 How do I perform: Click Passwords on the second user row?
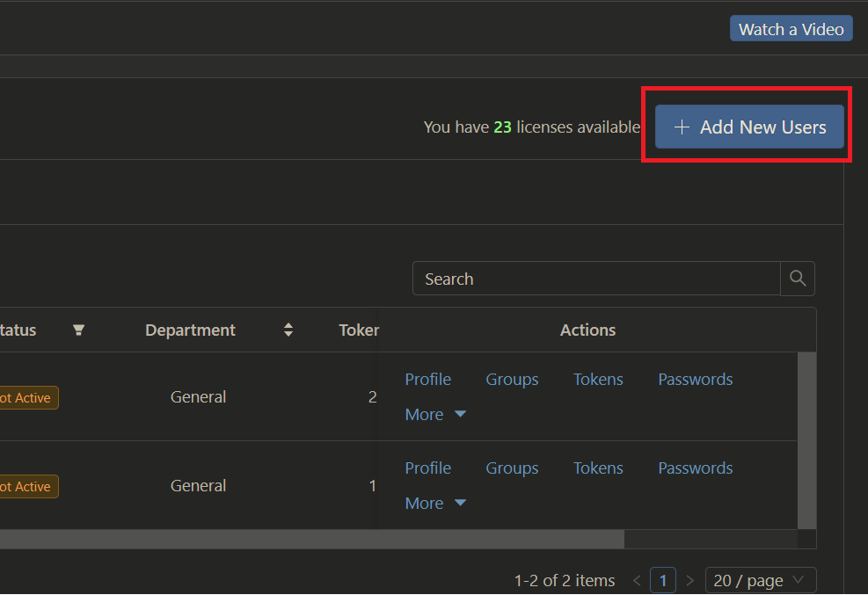click(x=695, y=468)
